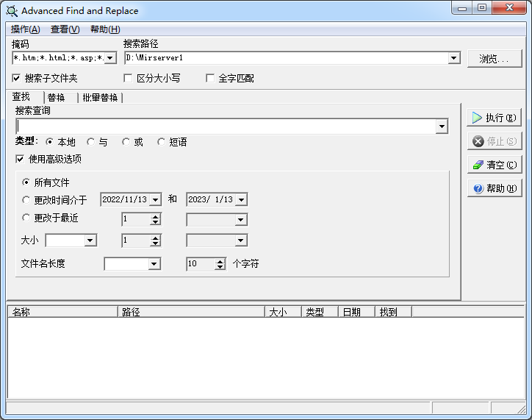
Task: Select the 所有文件 radio button
Action: coord(26,182)
